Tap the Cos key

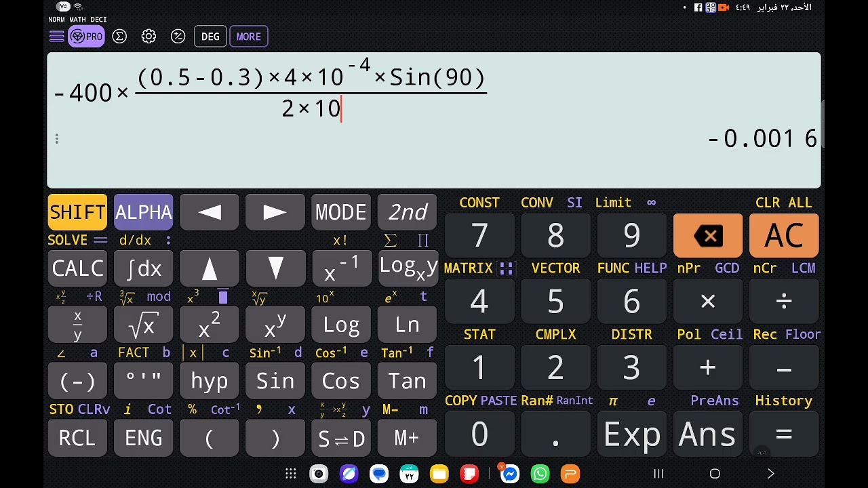pyautogui.click(x=341, y=382)
